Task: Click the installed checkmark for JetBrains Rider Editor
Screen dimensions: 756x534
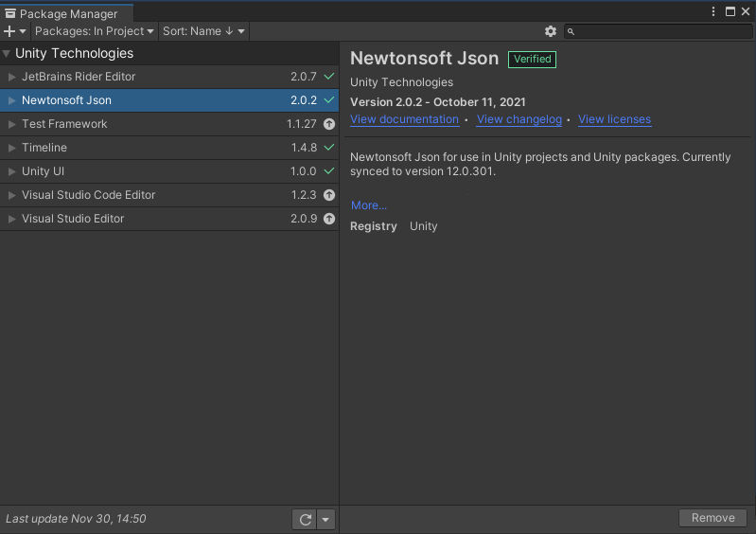Action: [329, 76]
